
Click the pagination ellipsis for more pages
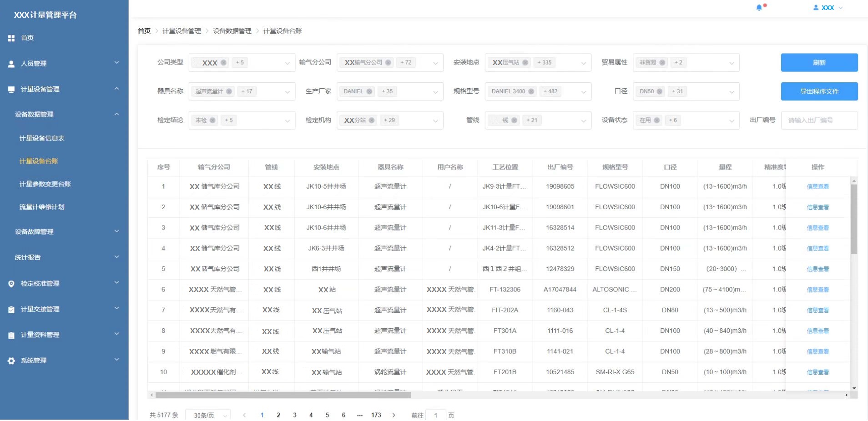[x=360, y=416]
